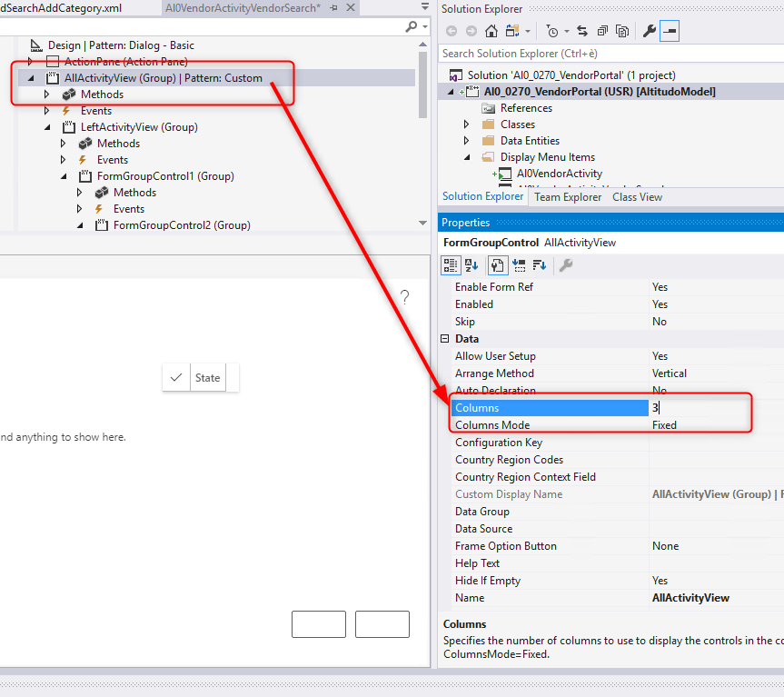Viewport: 784px width, 697px height.
Task: Sort properties alphabetically via A-Z icon
Action: [471, 265]
